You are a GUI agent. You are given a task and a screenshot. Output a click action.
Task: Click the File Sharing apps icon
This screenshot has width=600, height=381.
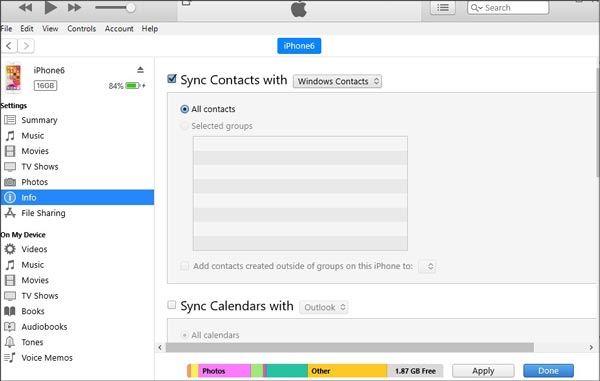pyautogui.click(x=10, y=213)
